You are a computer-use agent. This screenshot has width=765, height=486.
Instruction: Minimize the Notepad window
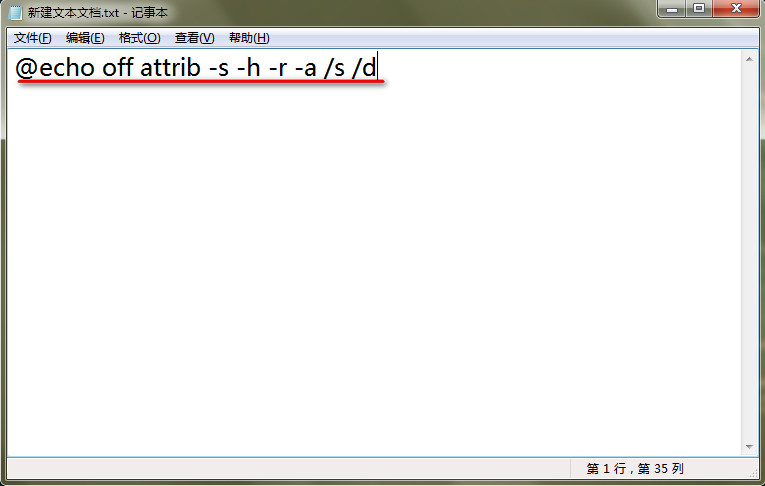(x=672, y=8)
